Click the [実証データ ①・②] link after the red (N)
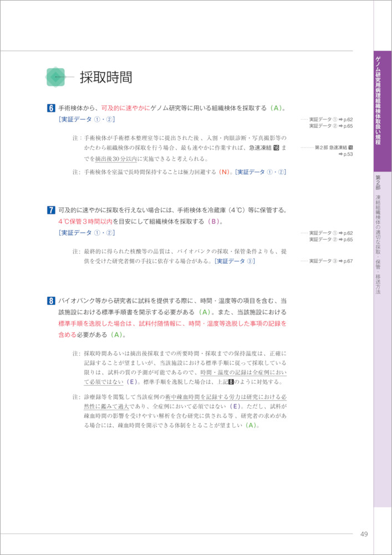Image resolution: width=392 pixels, height=555 pixels. 261,172
